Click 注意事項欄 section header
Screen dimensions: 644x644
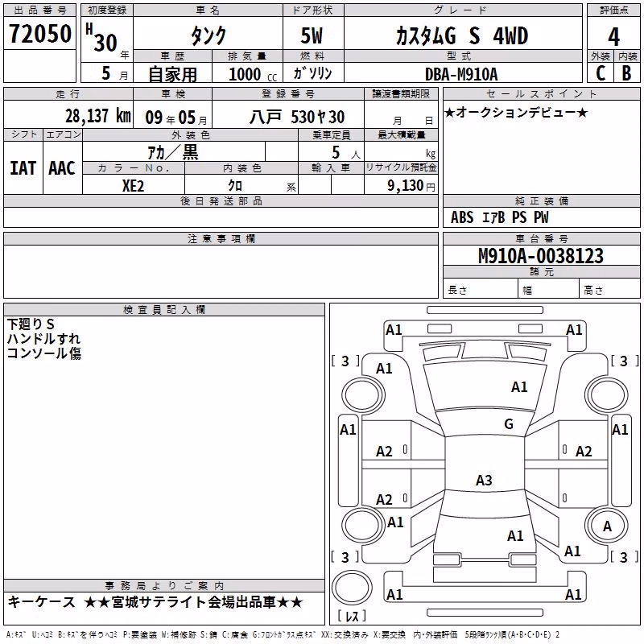point(221,238)
